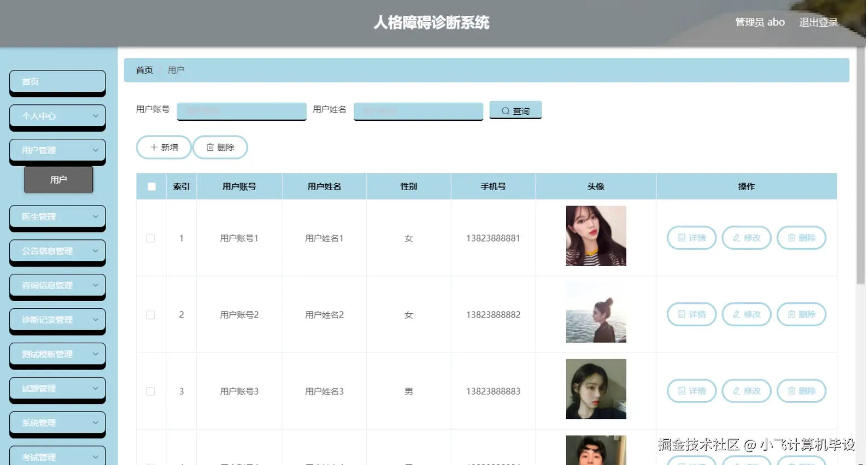Click 用户 in the breadcrumb
Image resolution: width=868 pixels, height=465 pixels.
coord(176,70)
